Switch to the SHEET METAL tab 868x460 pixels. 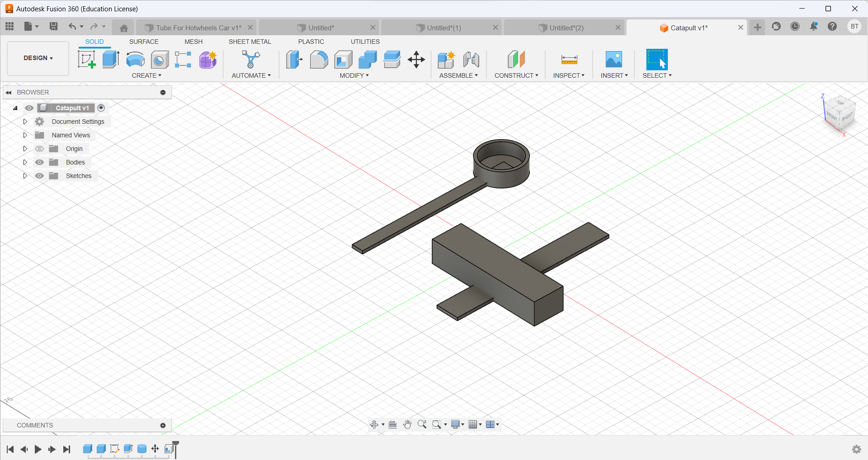[x=250, y=42]
